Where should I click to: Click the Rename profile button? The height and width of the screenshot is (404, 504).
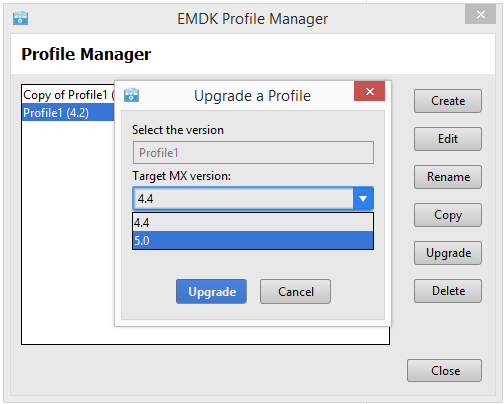(448, 177)
